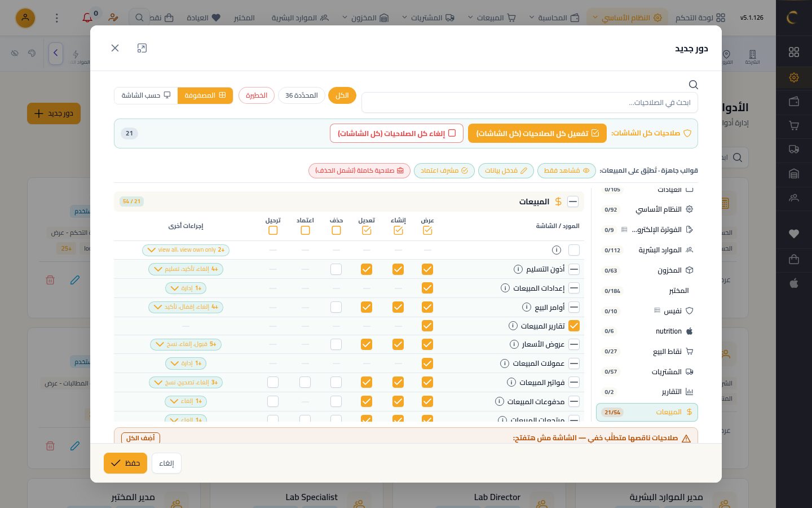Click the info icon beside عروض الأسعار

(514, 344)
